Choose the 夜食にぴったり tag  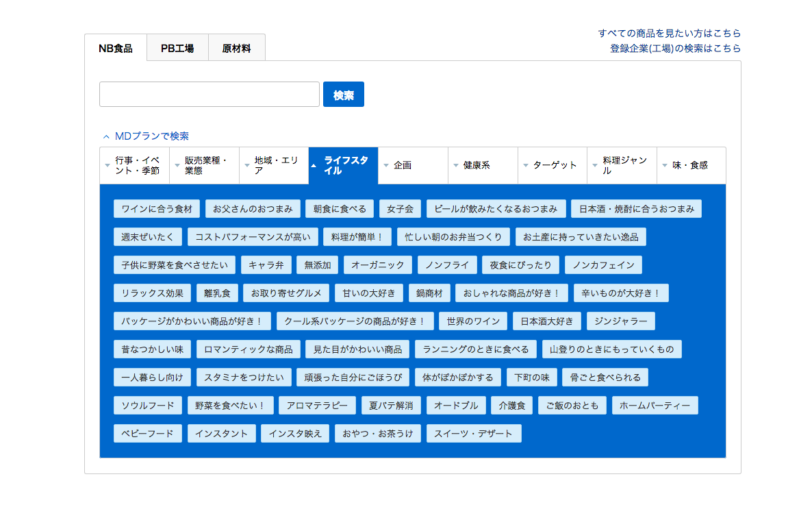point(520,264)
